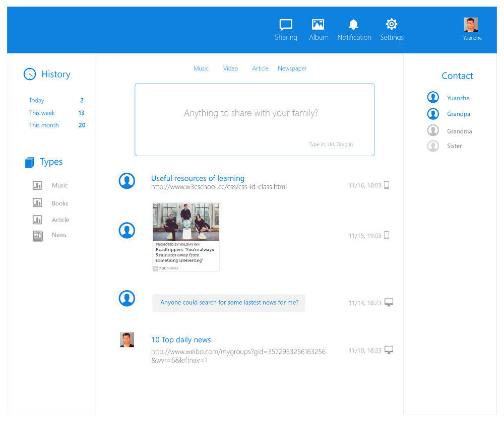Click the Notification bell icon
504x421 pixels.
click(354, 24)
